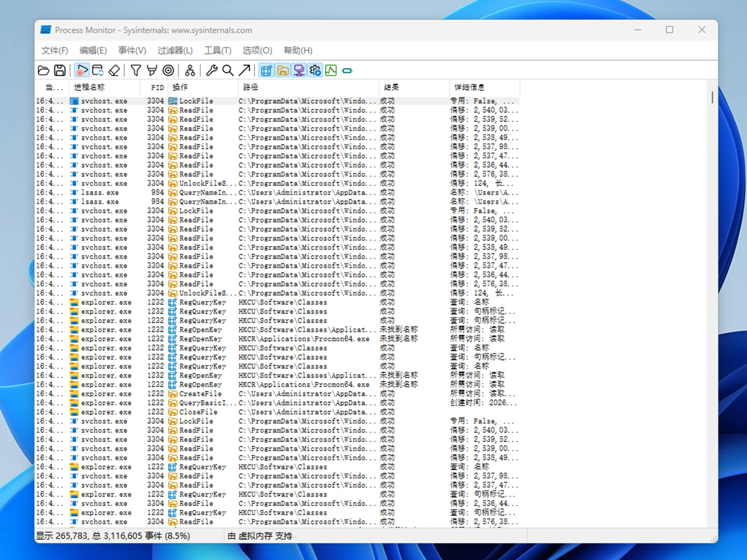Viewport: 747px width, 560px height.
Task: Open the 事件(V) menu
Action: [132, 50]
